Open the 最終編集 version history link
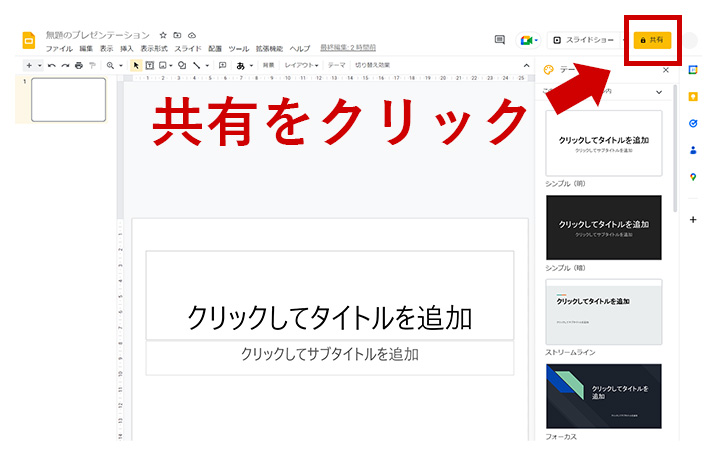The image size is (720, 460). (x=348, y=48)
